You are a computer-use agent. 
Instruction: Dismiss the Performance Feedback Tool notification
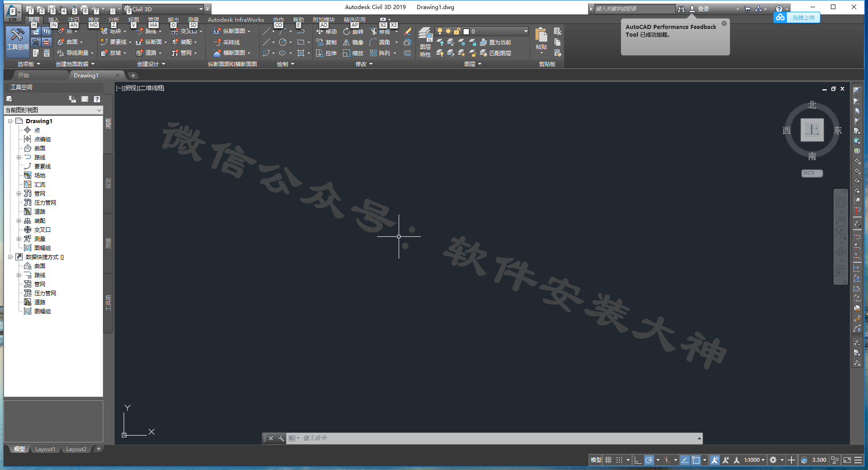point(724,24)
